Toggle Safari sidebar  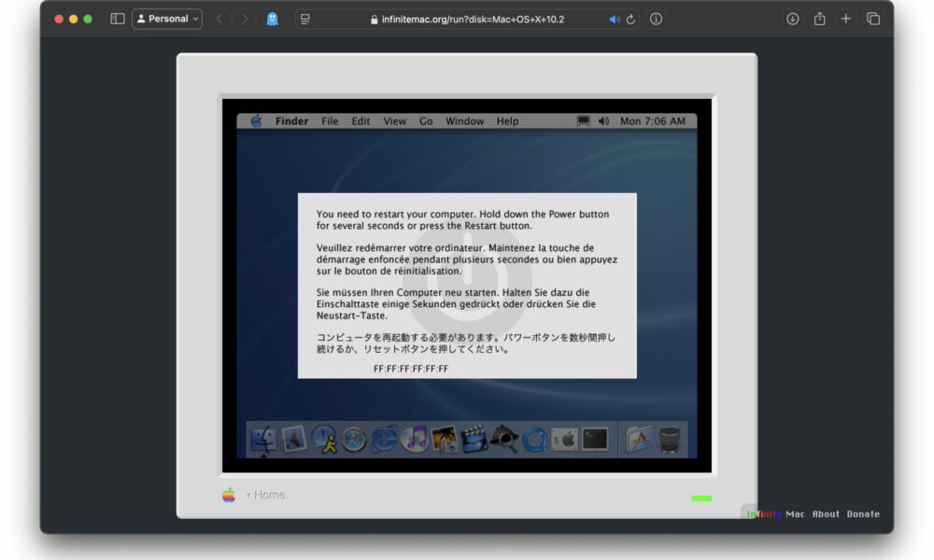(x=118, y=19)
